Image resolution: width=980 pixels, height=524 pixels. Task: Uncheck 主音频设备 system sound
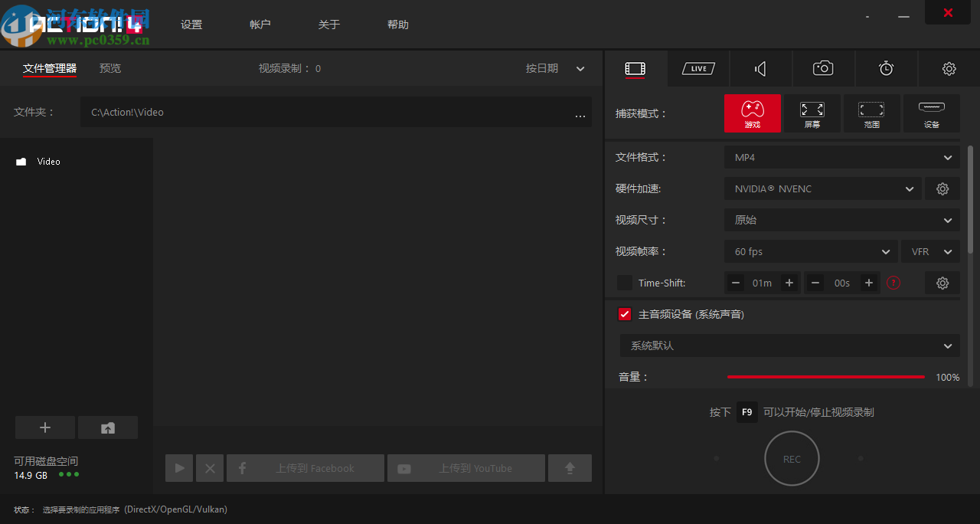624,313
